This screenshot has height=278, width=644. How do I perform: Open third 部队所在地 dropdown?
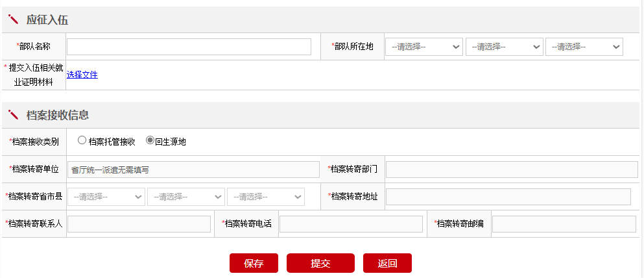click(x=584, y=47)
